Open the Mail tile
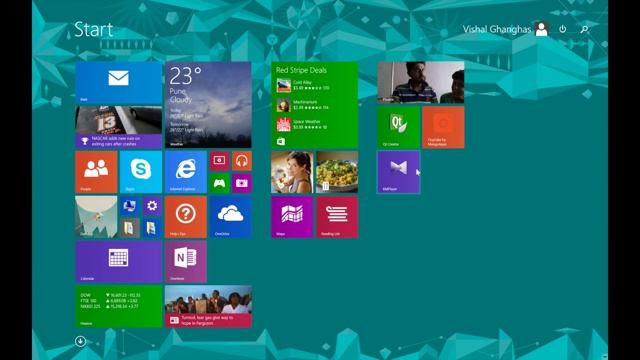This screenshot has height=360, width=640. coord(118,83)
